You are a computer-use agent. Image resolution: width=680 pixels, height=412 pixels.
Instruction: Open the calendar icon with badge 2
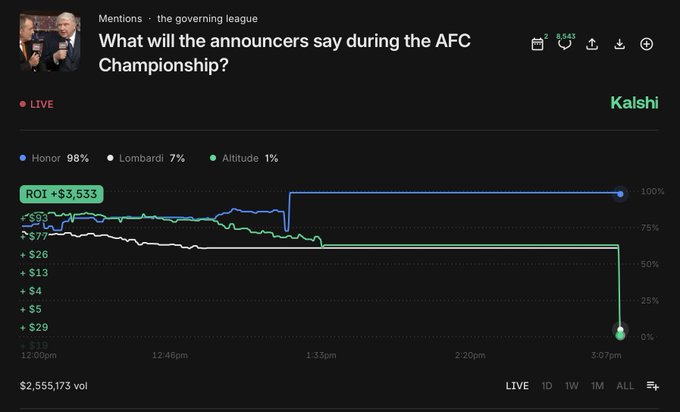537,44
